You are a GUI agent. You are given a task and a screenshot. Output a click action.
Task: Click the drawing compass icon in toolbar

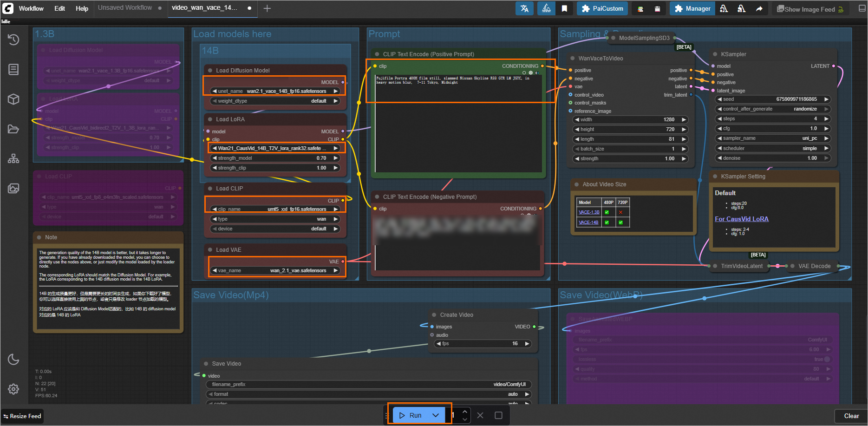(x=547, y=8)
